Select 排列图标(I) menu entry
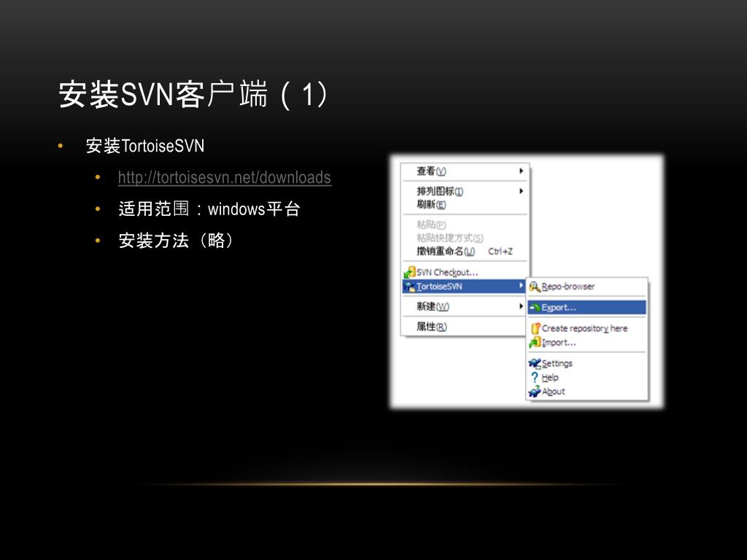 pyautogui.click(x=465, y=192)
